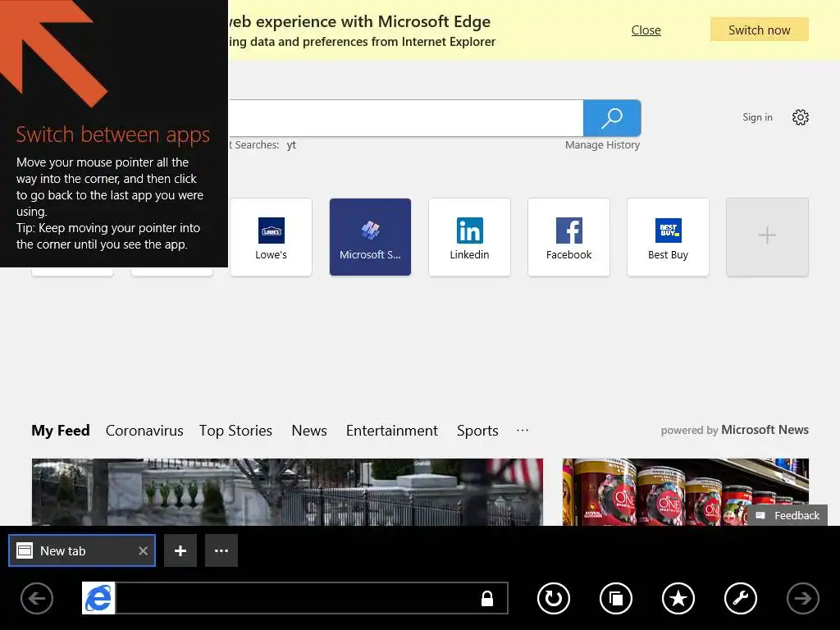Open the news story with the fence photo
The image size is (840, 630).
pyautogui.click(x=287, y=492)
